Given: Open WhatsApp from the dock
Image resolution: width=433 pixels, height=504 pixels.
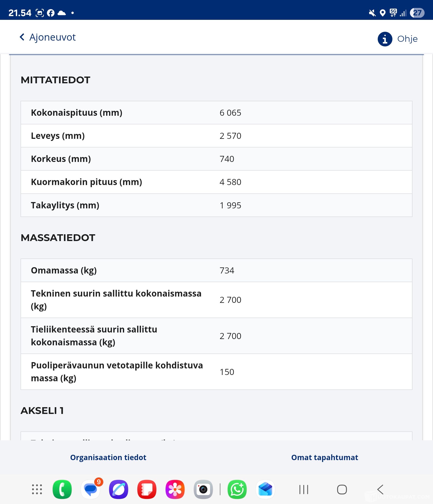Looking at the screenshot, I should 237,489.
